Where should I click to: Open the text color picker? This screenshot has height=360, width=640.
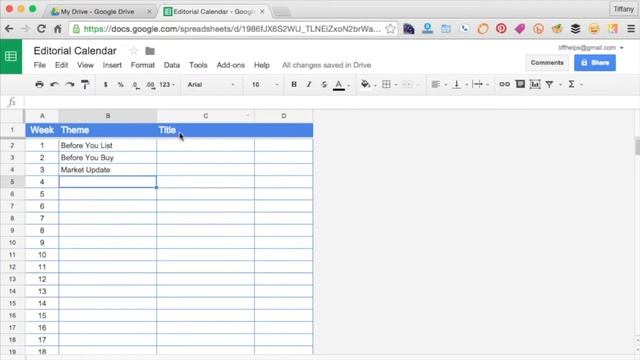pyautogui.click(x=339, y=84)
